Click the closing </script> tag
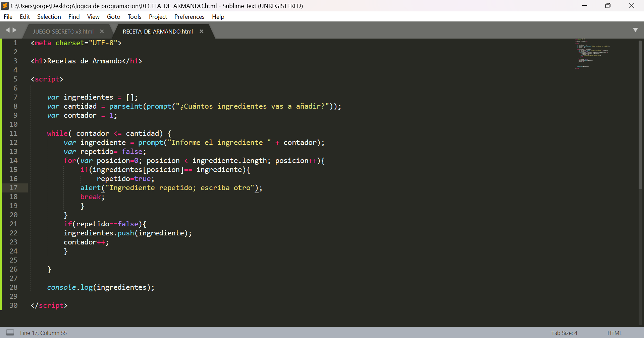The width and height of the screenshot is (644, 338). tap(49, 305)
